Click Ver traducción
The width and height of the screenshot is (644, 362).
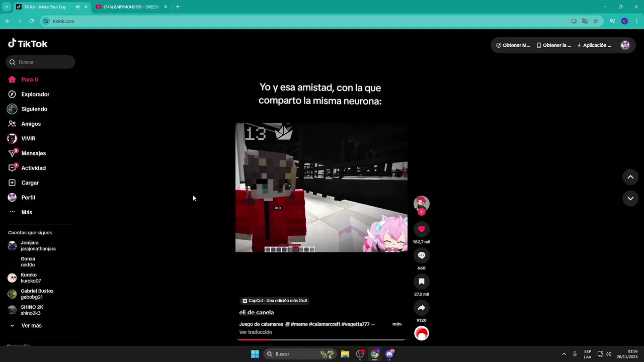tap(256, 332)
